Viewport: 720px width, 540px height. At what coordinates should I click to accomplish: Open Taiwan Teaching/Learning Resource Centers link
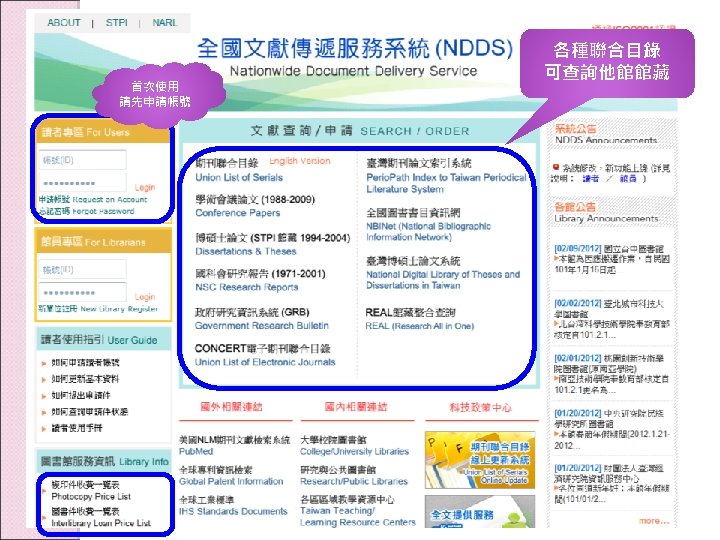click(357, 517)
